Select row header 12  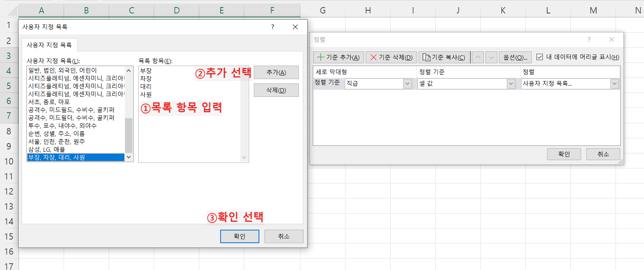click(x=9, y=192)
